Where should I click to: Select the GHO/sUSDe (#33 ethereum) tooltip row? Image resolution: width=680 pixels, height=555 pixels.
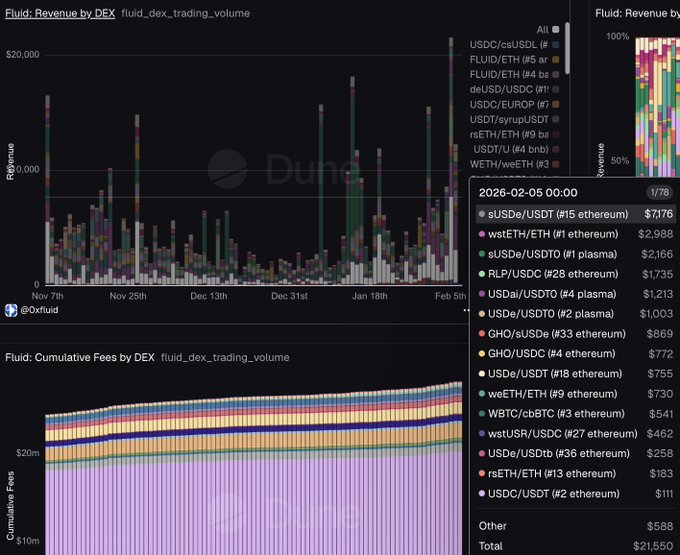coord(575,334)
